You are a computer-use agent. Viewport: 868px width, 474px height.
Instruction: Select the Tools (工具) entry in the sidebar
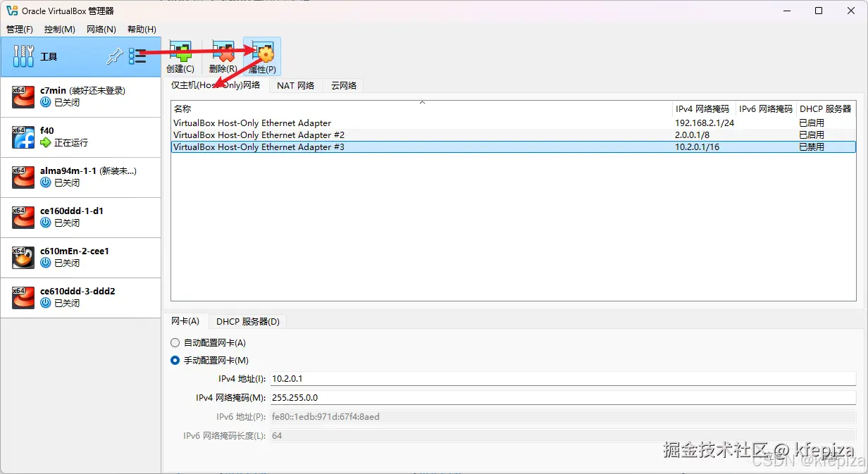pyautogui.click(x=81, y=56)
